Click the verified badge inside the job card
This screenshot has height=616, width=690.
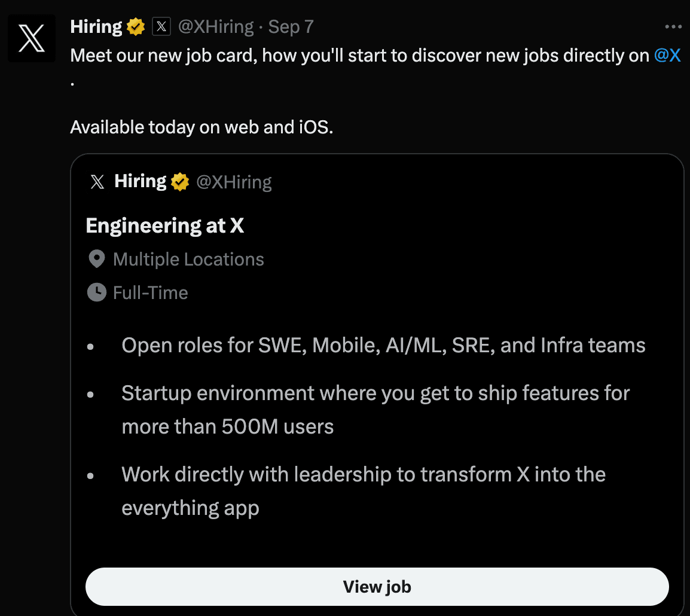180,181
